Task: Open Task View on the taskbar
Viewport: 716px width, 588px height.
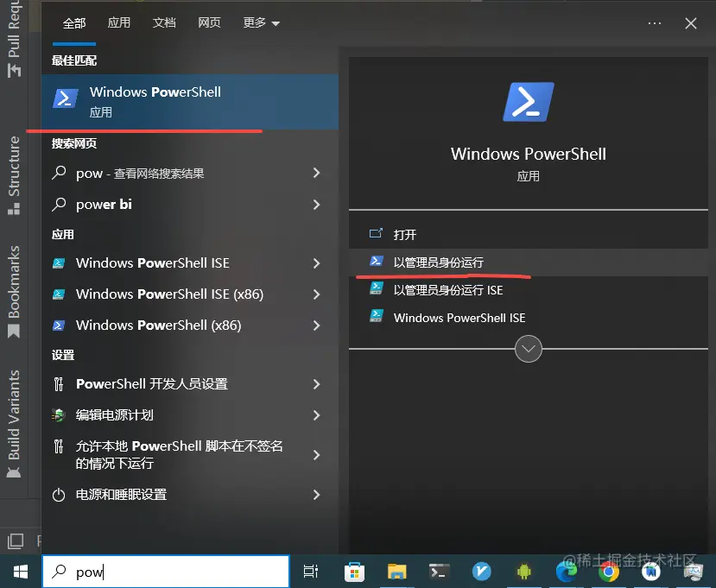Action: coord(311,571)
